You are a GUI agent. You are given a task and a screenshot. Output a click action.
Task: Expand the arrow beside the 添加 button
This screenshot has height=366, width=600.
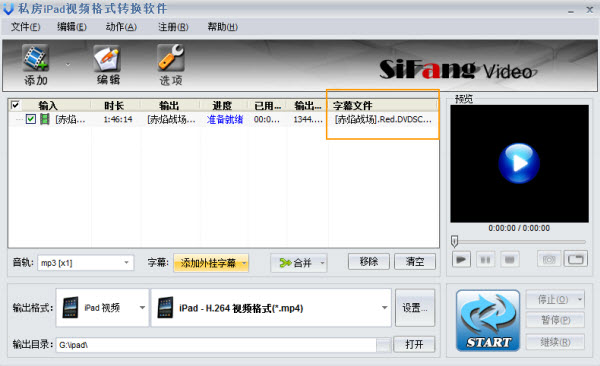(x=68, y=64)
